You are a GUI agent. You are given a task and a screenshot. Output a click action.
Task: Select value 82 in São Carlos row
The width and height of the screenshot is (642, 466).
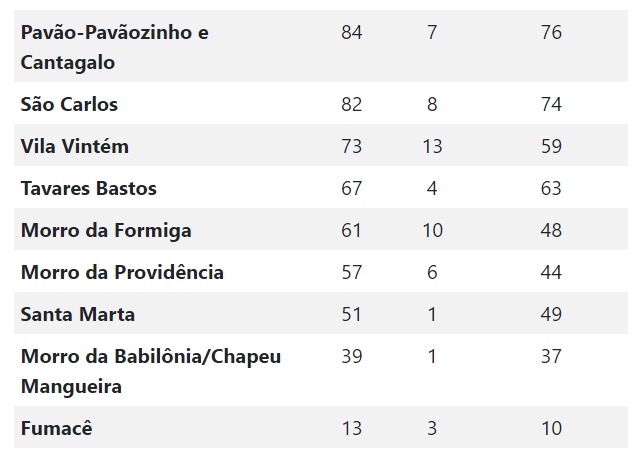tap(352, 104)
